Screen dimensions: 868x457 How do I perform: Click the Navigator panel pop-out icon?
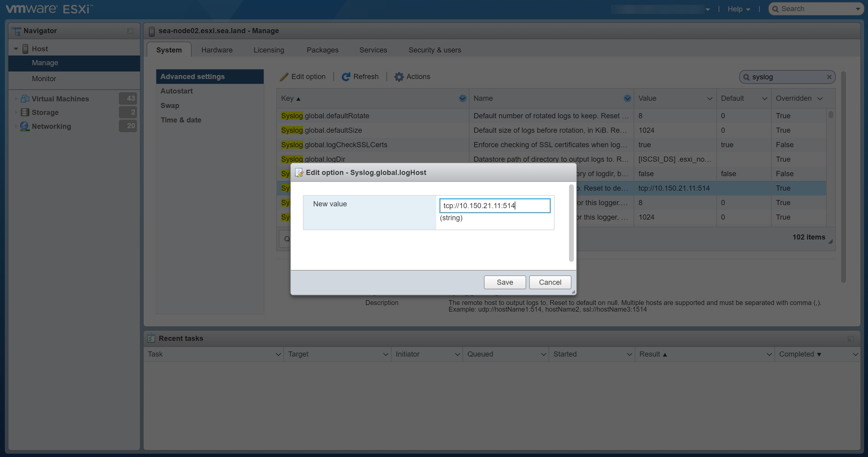pyautogui.click(x=130, y=31)
